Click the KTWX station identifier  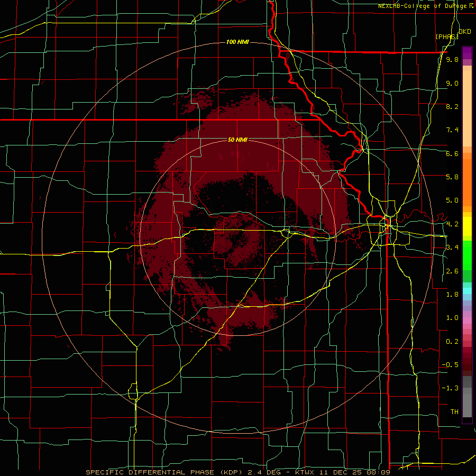click(305, 472)
